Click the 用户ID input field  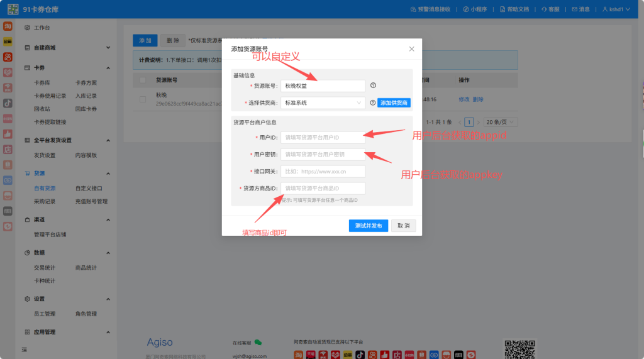tap(323, 137)
